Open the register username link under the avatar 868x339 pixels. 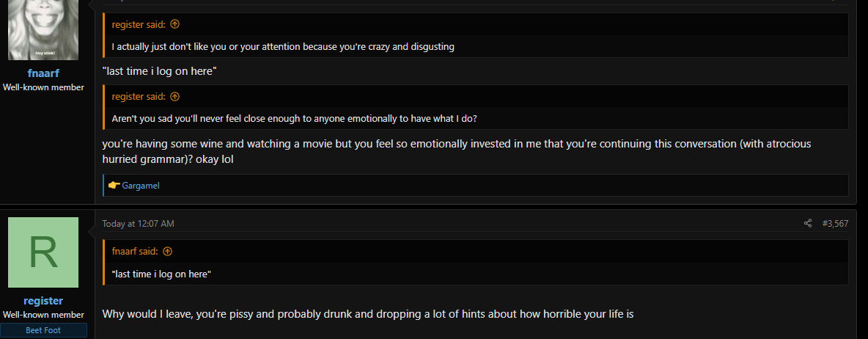[x=43, y=301]
